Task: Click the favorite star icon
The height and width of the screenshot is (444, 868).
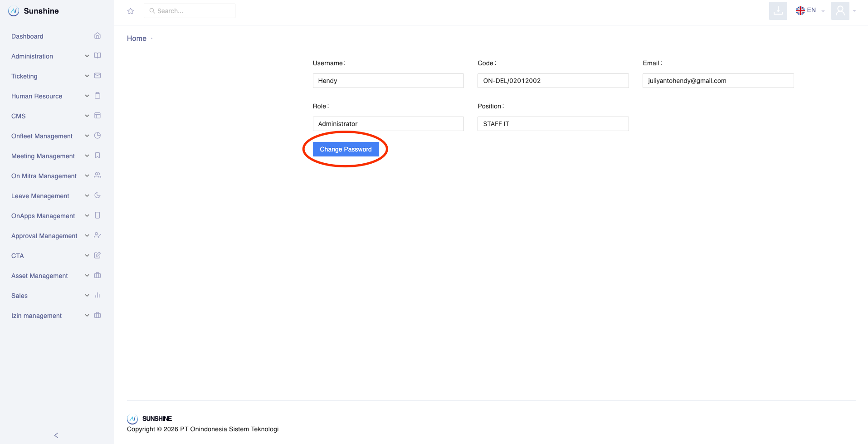Action: (x=131, y=11)
